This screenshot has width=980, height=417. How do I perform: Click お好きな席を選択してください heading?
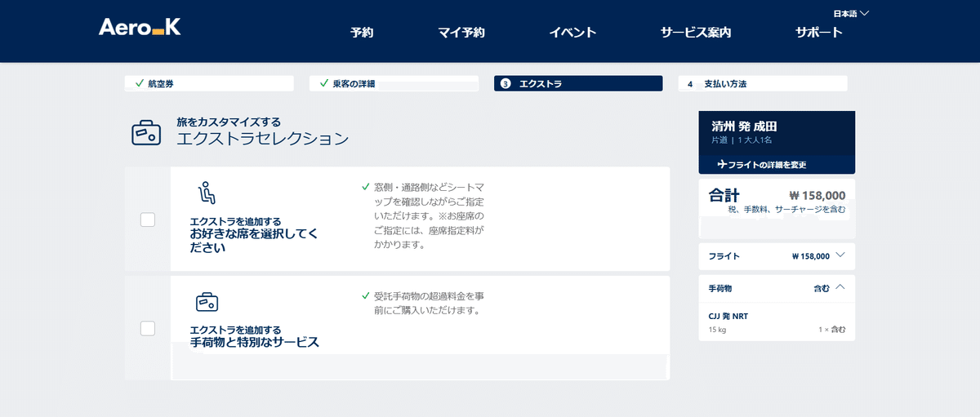(x=254, y=241)
